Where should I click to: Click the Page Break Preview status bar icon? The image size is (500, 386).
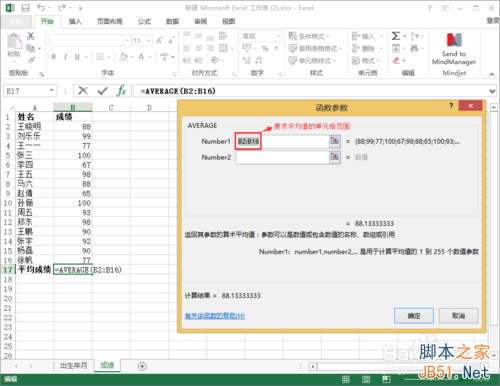pos(386,379)
